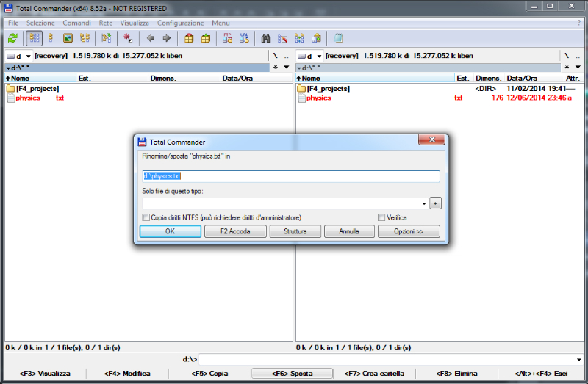Open the Configurazione menu
588x384 pixels.
coord(181,23)
